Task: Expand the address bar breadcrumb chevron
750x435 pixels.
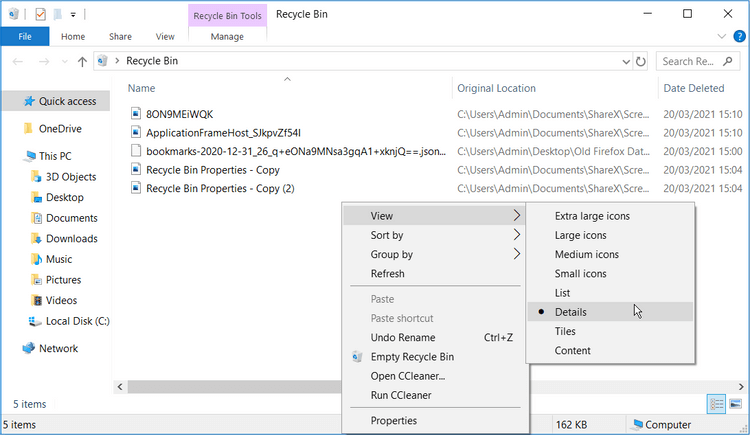Action: pos(117,61)
